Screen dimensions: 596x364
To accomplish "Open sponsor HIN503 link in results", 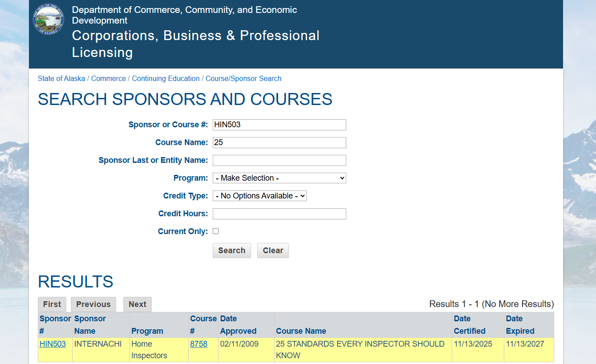I will 53,344.
